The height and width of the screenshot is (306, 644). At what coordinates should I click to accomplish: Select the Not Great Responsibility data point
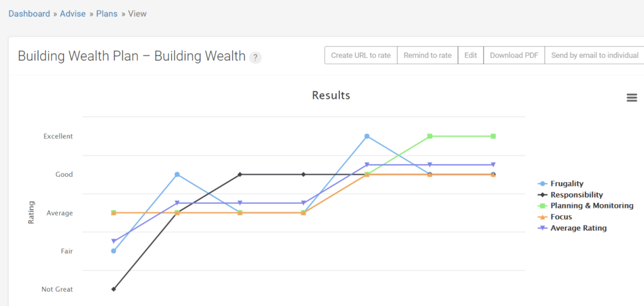click(x=114, y=289)
